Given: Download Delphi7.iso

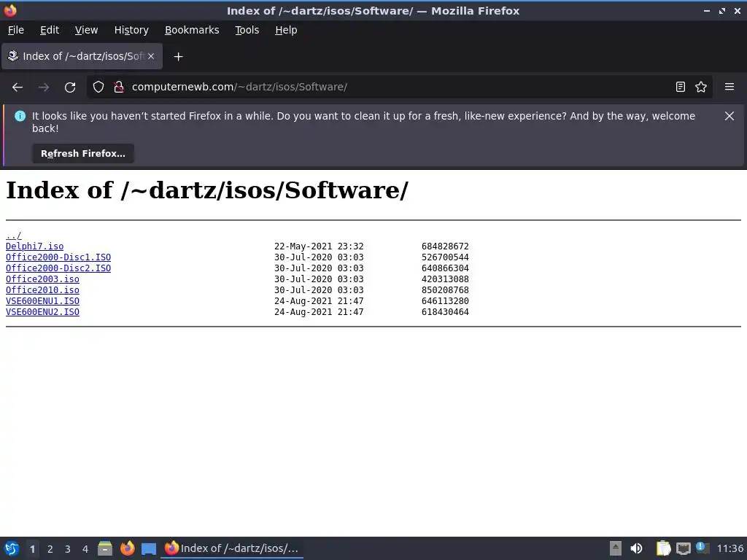Looking at the screenshot, I should pos(34,246).
